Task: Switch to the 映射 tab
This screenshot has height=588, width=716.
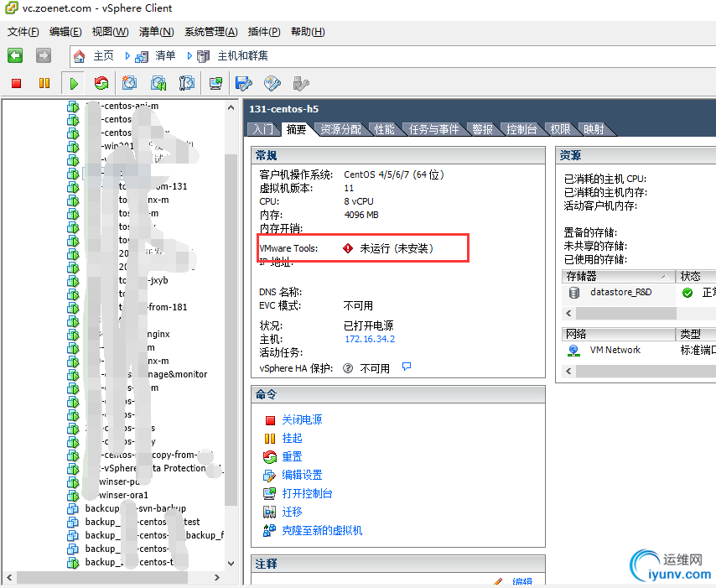Action: pos(594,130)
